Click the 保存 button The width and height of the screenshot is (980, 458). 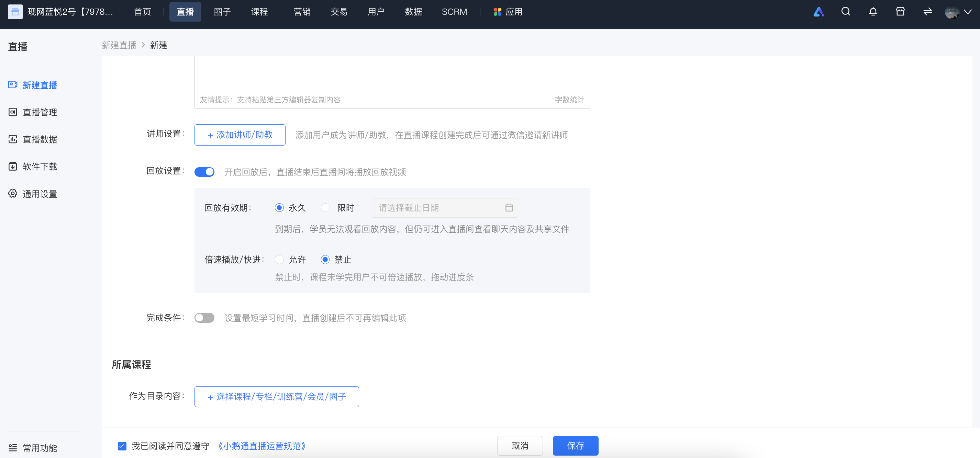click(x=575, y=445)
